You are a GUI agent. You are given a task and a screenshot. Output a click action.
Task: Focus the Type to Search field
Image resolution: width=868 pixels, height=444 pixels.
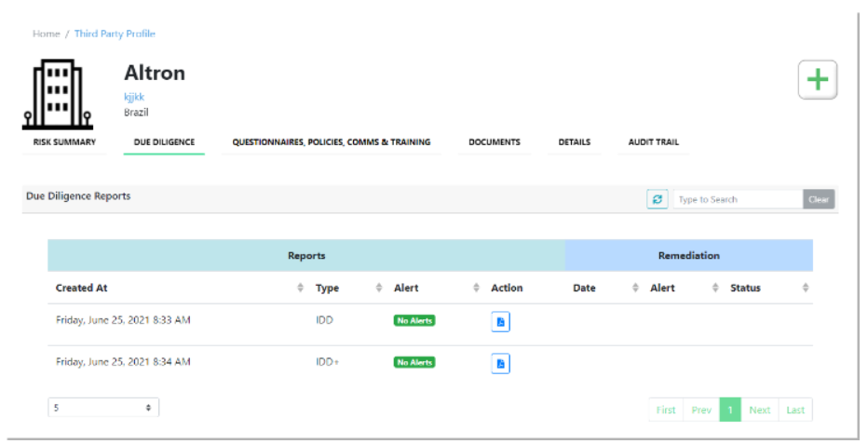tap(738, 199)
